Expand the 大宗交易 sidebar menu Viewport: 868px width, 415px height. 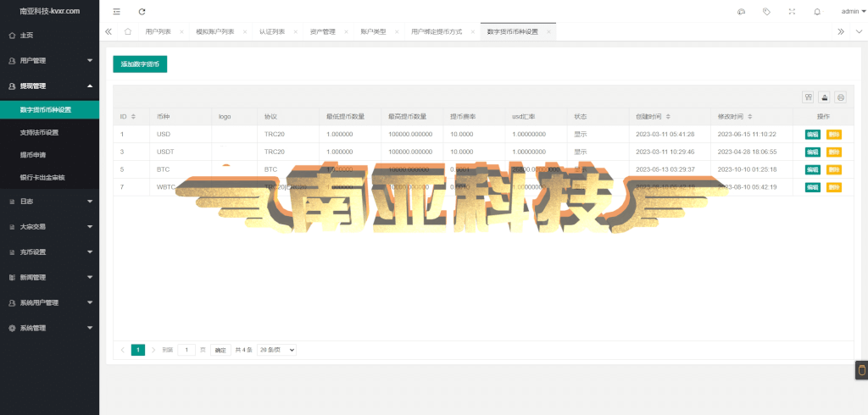click(x=49, y=226)
